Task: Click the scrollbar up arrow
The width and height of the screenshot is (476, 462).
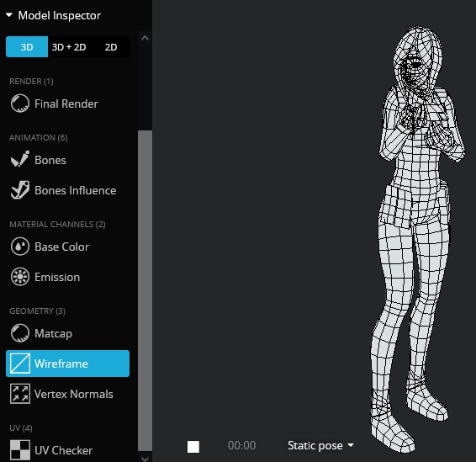Action: (x=145, y=38)
